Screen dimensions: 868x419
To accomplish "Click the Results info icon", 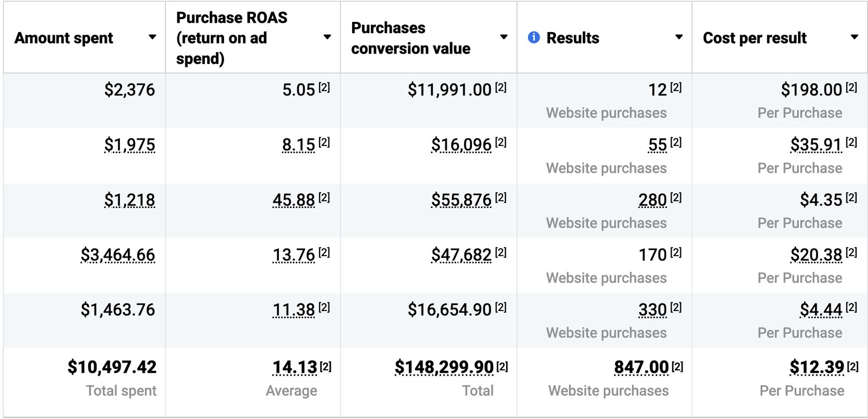I will pos(534,37).
